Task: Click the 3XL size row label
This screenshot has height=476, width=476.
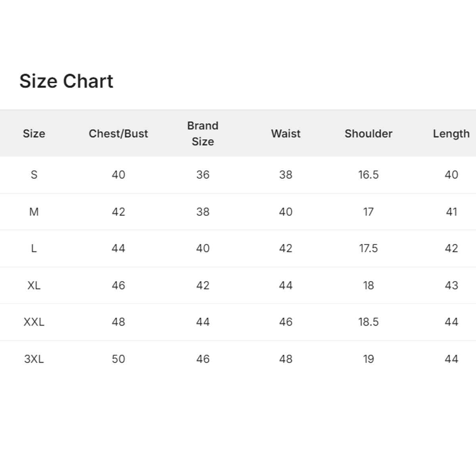Action: click(34, 359)
